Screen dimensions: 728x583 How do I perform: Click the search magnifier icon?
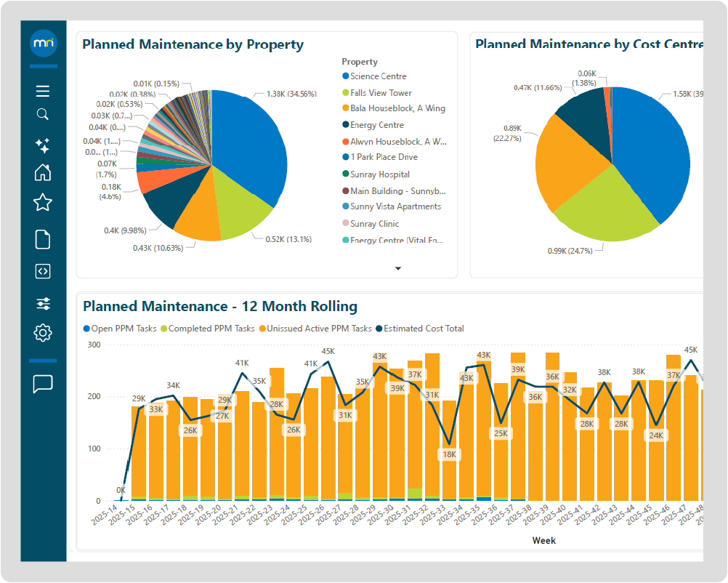tap(43, 114)
